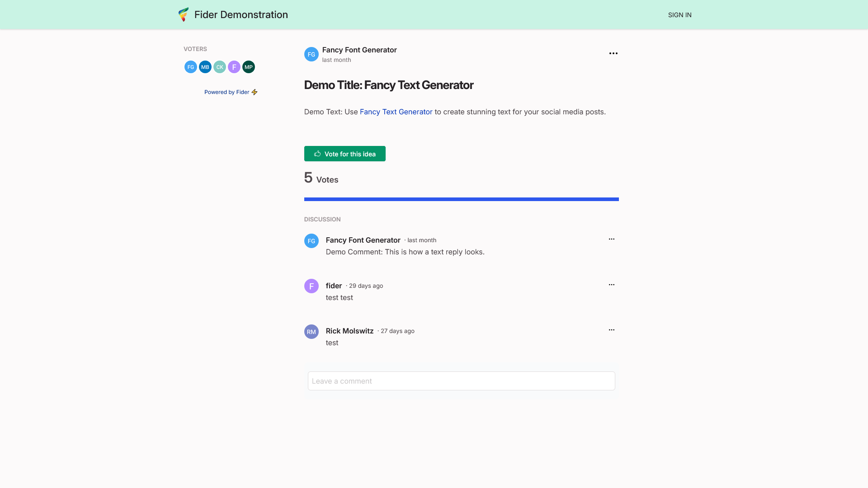Viewport: 868px width, 488px height.
Task: Open options menu for Fancy Font Generator's comment
Action: [x=612, y=239]
